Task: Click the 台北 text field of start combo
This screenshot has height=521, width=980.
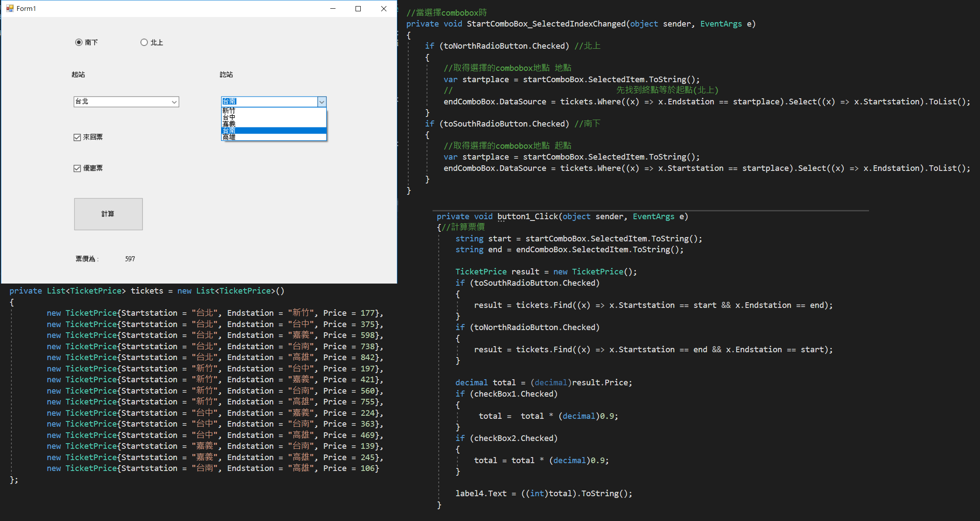Action: (x=122, y=102)
